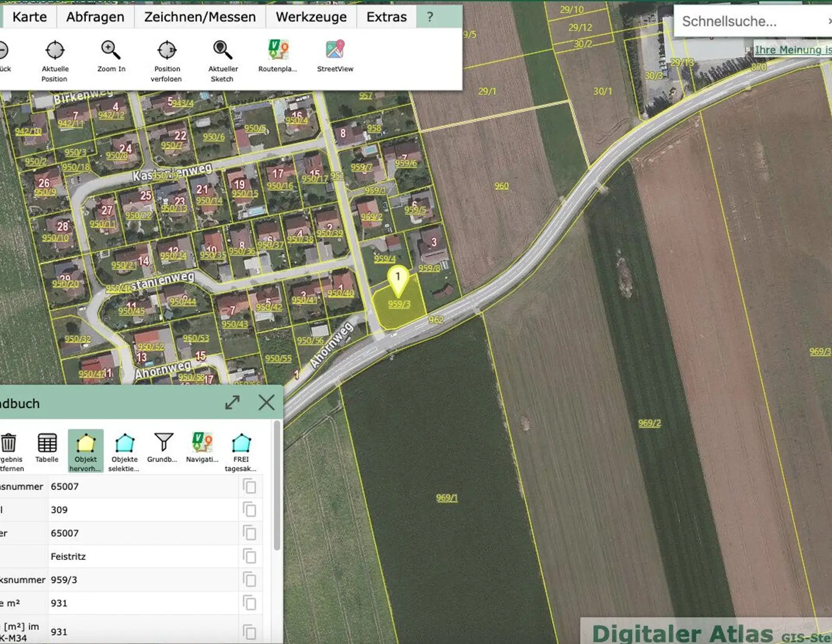832x644 pixels.
Task: Follow the Ihre Meinung link
Action: click(x=793, y=50)
